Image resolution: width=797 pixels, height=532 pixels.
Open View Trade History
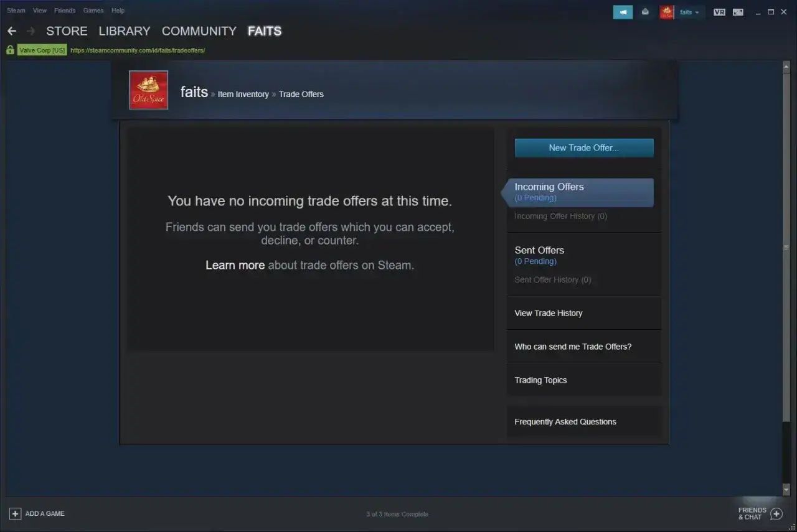pyautogui.click(x=549, y=314)
